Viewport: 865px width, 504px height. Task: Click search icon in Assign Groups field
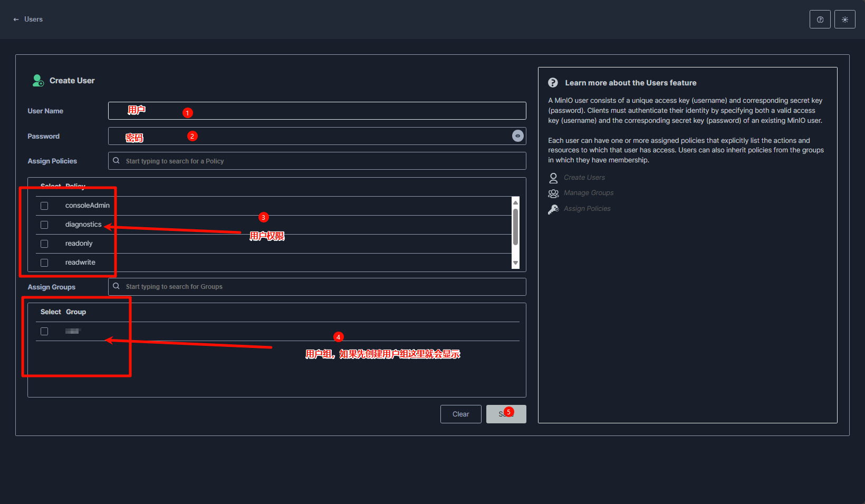pyautogui.click(x=117, y=286)
